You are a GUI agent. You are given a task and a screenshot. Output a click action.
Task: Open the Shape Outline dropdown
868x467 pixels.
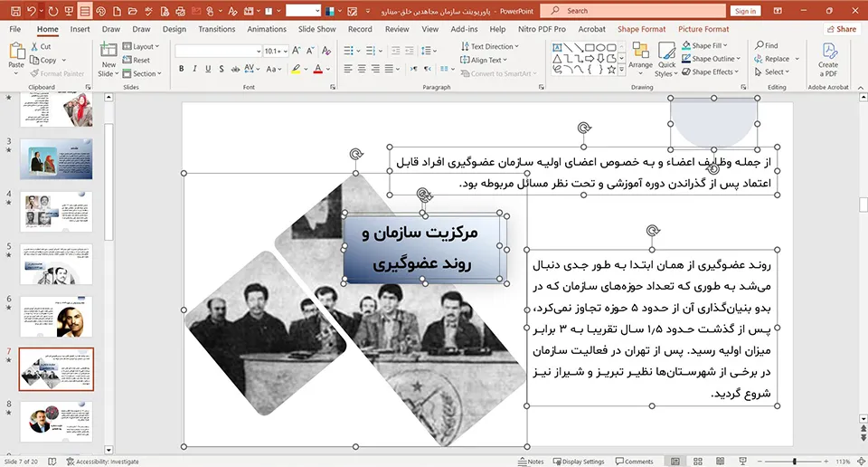[711, 58]
